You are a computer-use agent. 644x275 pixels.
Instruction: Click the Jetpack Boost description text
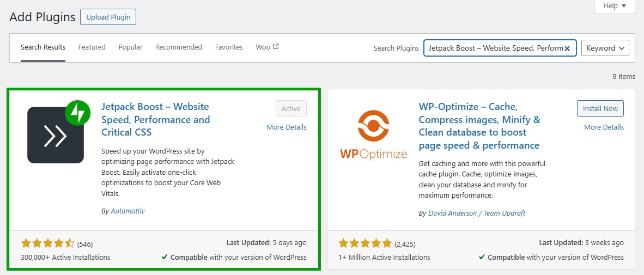(x=168, y=173)
